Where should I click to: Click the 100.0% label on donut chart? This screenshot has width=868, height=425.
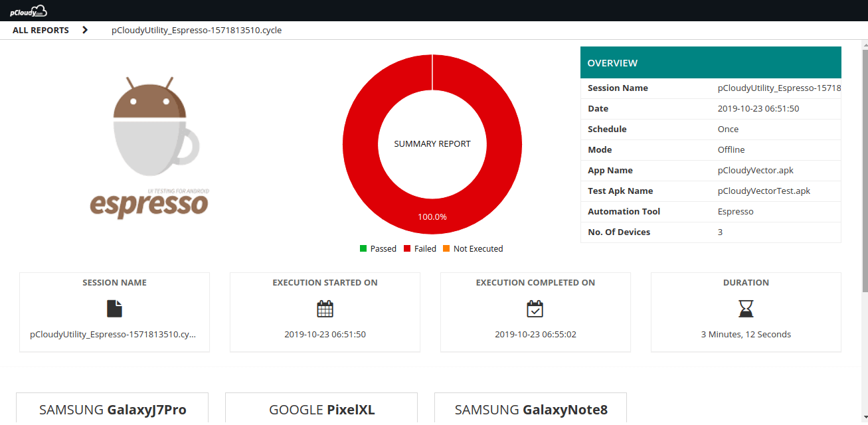[x=432, y=216]
